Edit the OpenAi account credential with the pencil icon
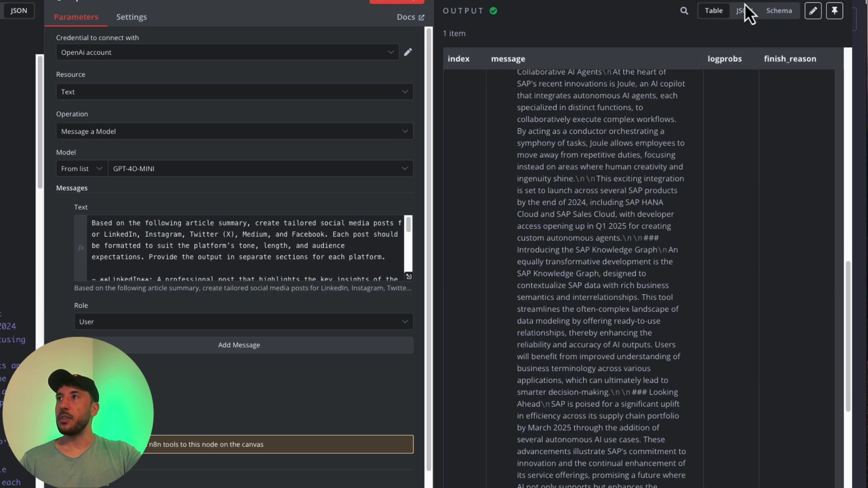The image size is (868, 488). [x=408, y=52]
